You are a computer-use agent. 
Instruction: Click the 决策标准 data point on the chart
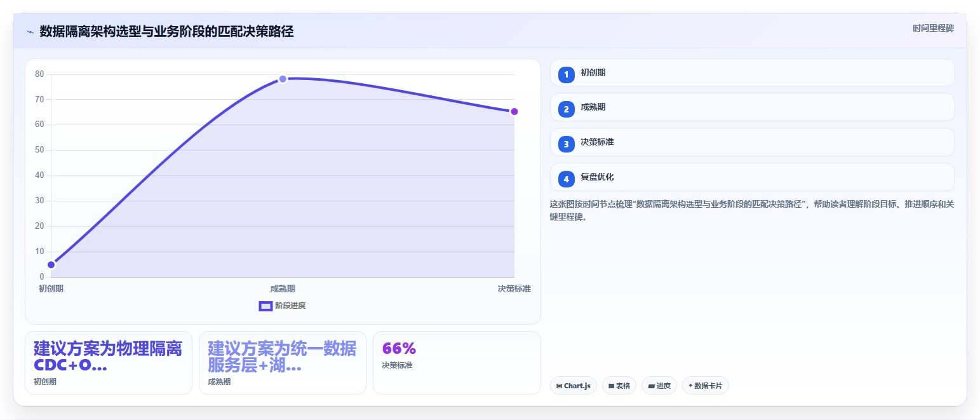click(x=514, y=112)
